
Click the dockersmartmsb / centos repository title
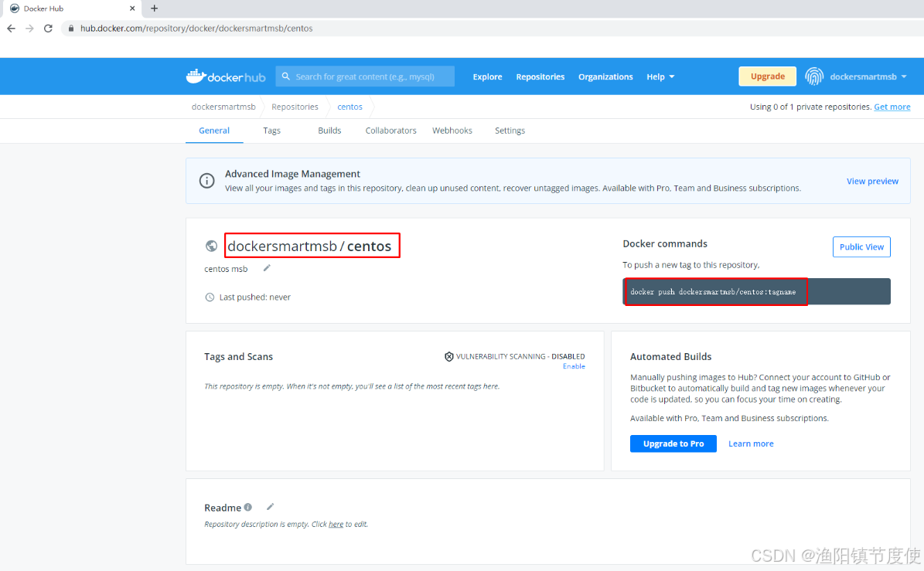click(x=309, y=246)
